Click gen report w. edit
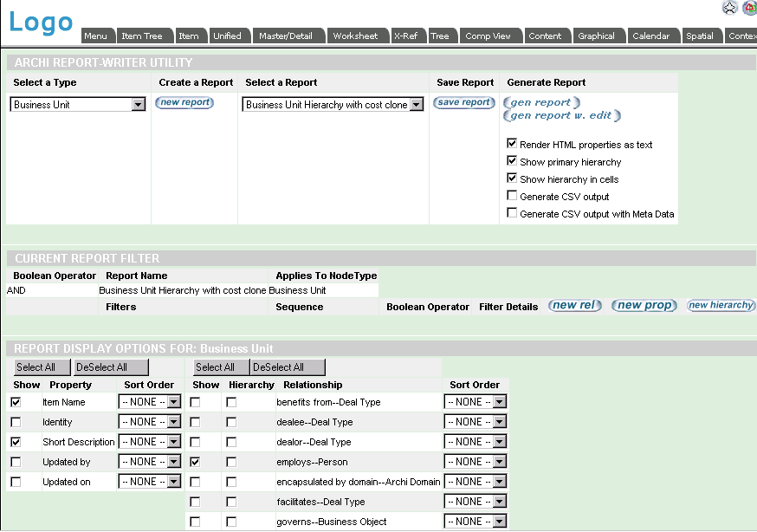Image resolution: width=757 pixels, height=532 pixels. (x=560, y=114)
